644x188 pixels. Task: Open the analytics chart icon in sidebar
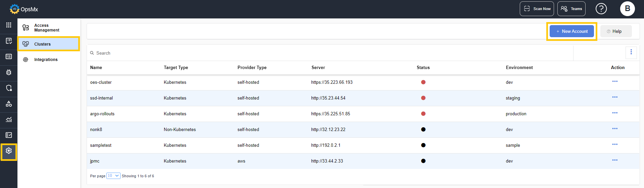pyautogui.click(x=9, y=120)
